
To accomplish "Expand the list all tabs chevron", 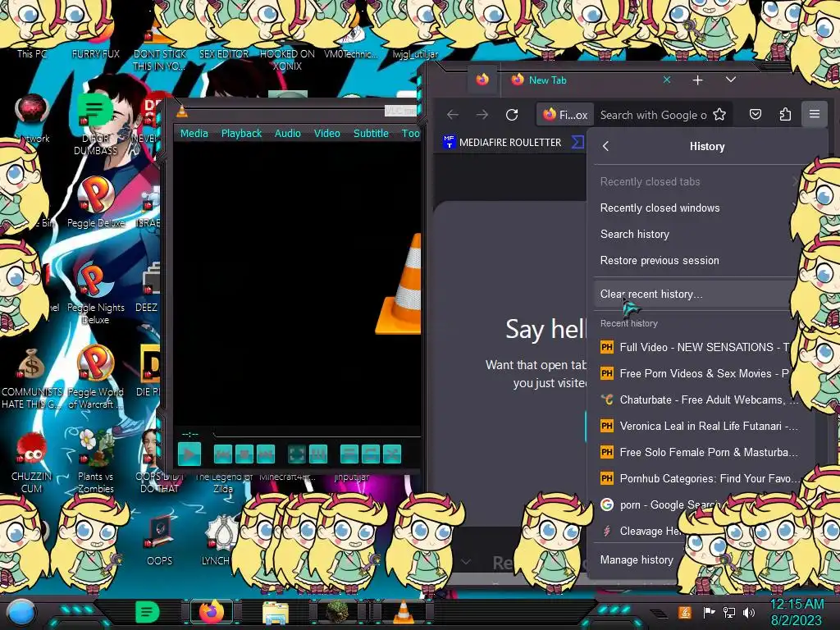I will click(x=731, y=80).
